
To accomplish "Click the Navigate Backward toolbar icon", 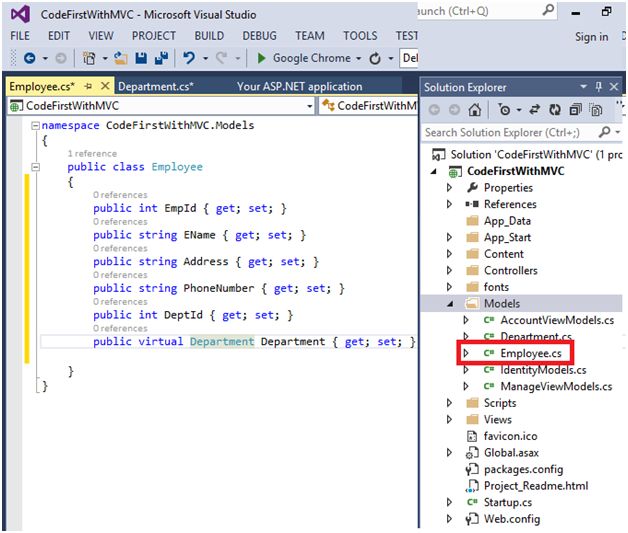I will (x=28, y=59).
